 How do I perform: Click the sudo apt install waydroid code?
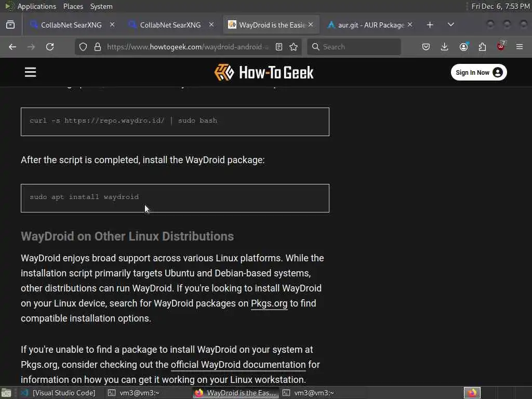84,197
